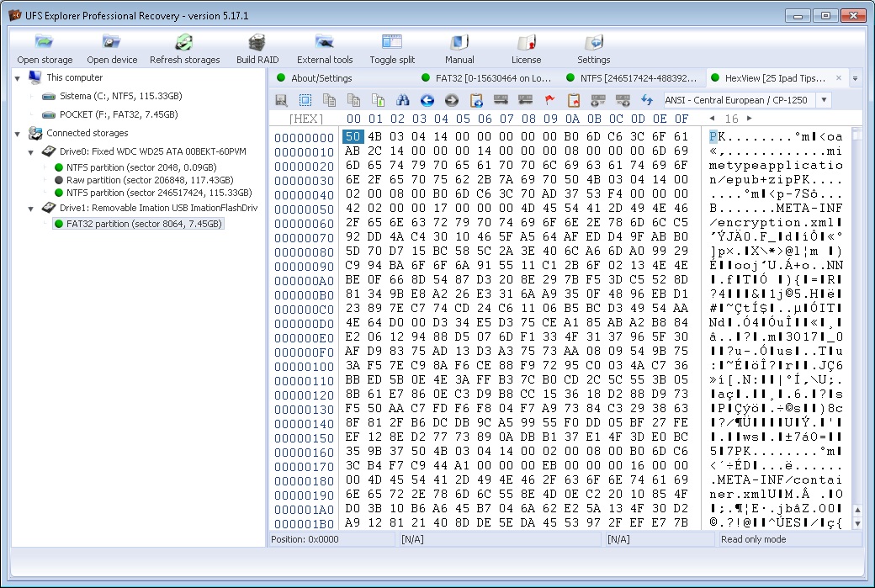Click the hex view scroll up arrow
The width and height of the screenshot is (875, 588).
coord(857,510)
